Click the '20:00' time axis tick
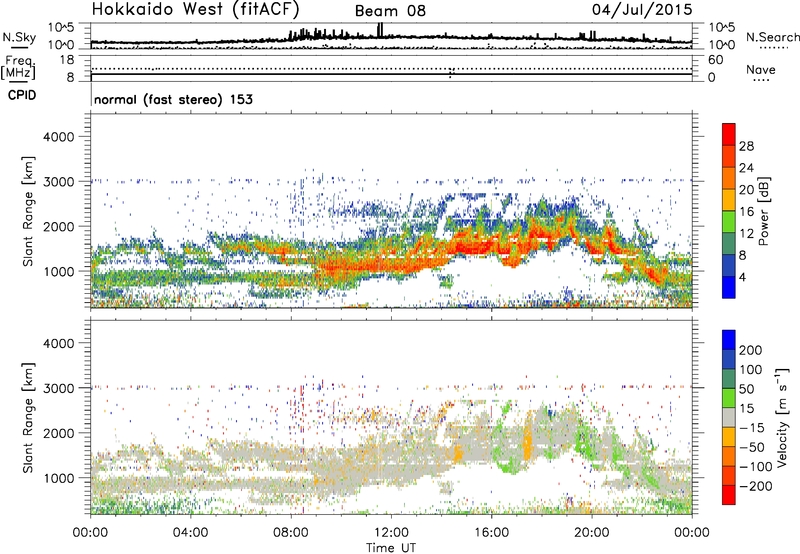 592,533
